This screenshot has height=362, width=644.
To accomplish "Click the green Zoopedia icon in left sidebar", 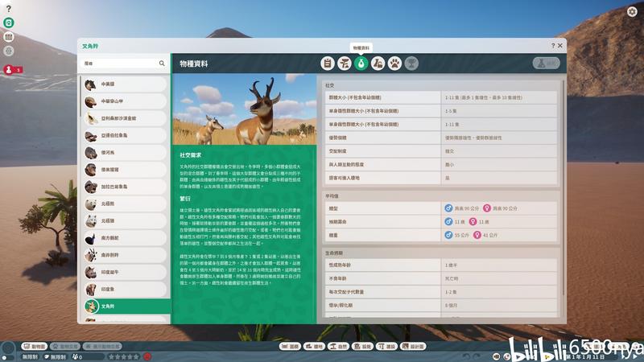I will pyautogui.click(x=9, y=23).
